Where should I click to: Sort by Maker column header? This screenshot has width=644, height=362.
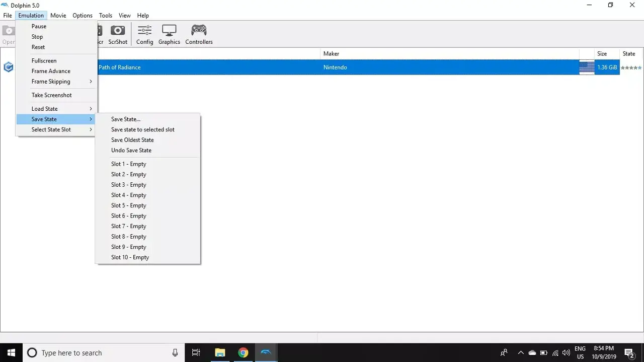point(450,54)
